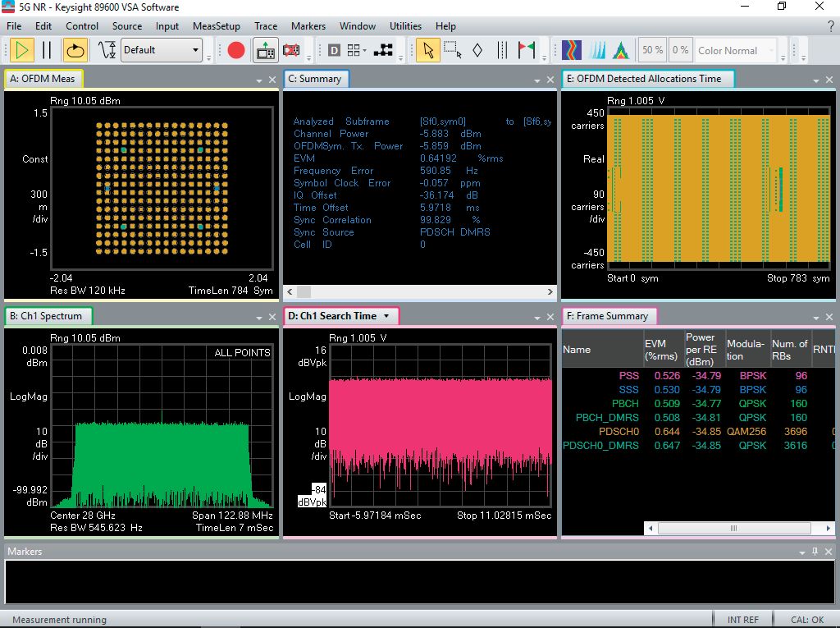Click the D display toolbar icon

(x=334, y=50)
